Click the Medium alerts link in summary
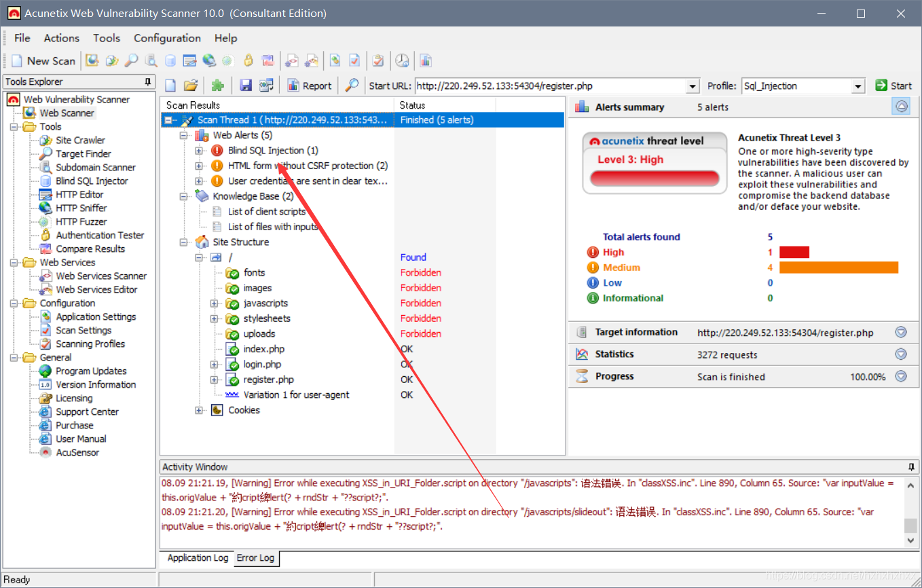 [621, 268]
